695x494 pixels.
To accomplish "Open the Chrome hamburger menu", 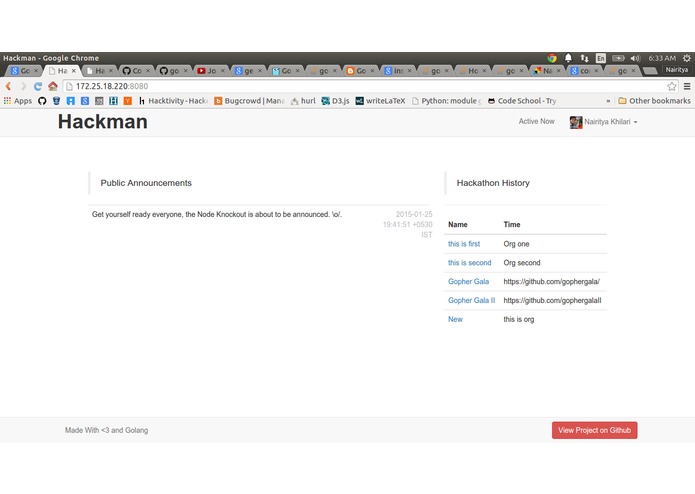I will pyautogui.click(x=687, y=86).
